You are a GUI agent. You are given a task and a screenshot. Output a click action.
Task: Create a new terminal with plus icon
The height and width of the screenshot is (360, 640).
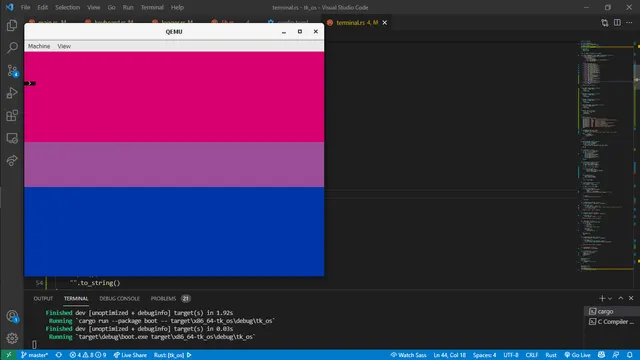(x=602, y=298)
